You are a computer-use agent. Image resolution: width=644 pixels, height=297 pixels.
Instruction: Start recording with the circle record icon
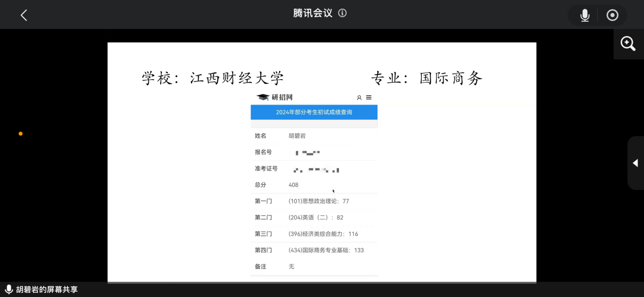tap(613, 15)
